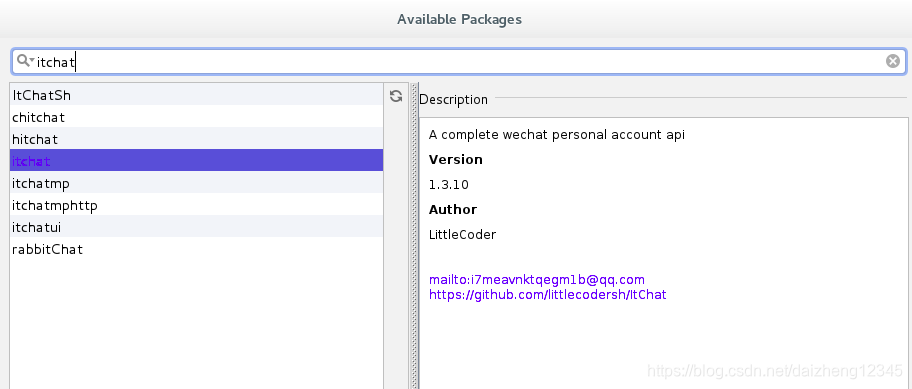The width and height of the screenshot is (912, 389).
Task: Click the version number 1.3.10
Action: tap(448, 185)
